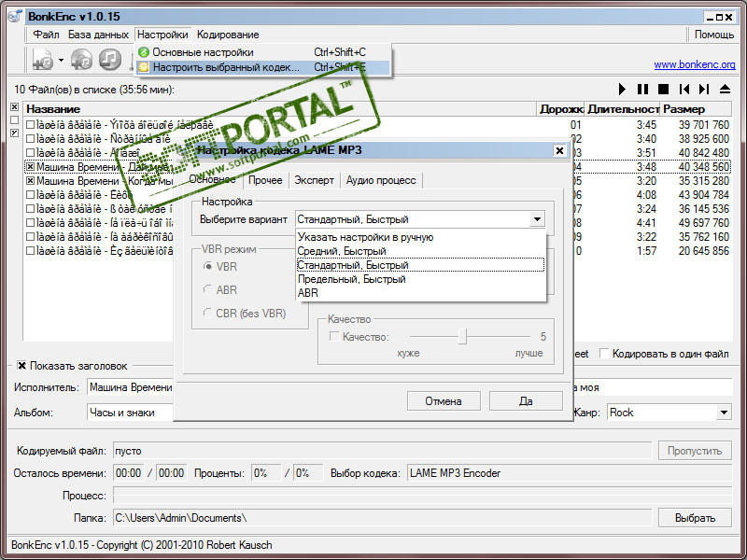Choose Средний, Быстрый preset option
Screen dimensions: 747x560
click(x=420, y=251)
